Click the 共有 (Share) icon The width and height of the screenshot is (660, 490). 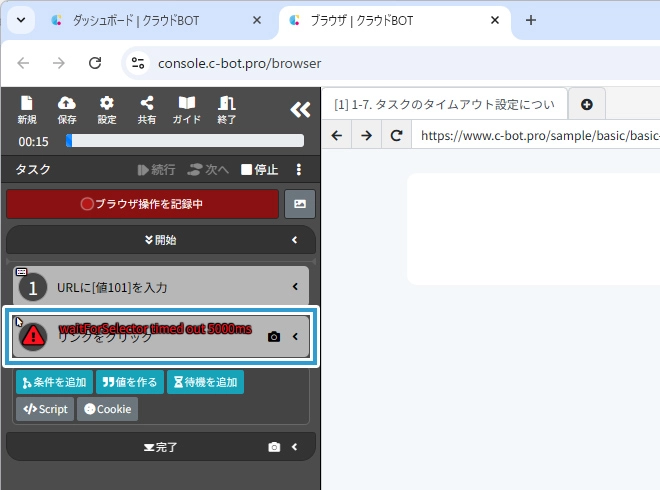146,109
